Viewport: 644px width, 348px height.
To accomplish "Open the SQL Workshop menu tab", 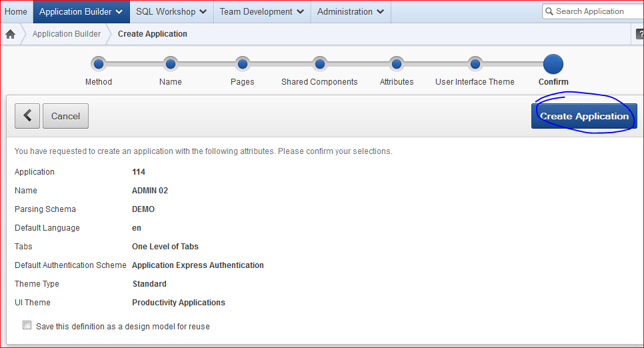I will click(172, 11).
